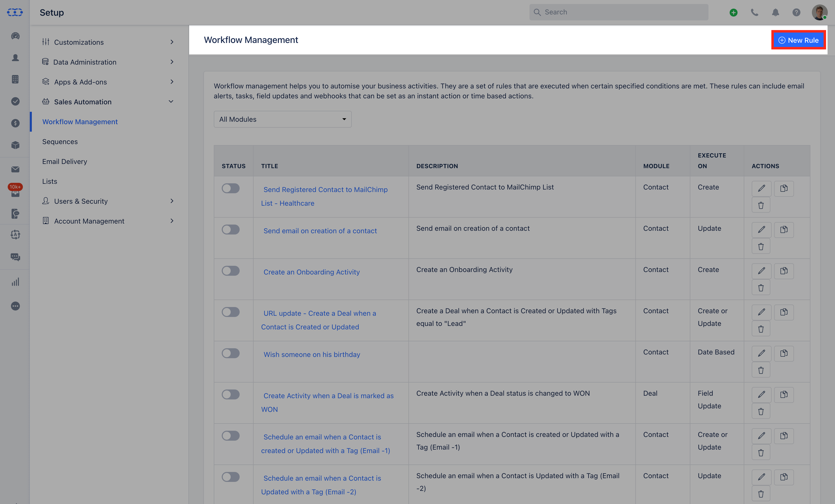Clone the Schedule email Tag (Email -2) rule
Screen dimensions: 835x504
pos(784,477)
